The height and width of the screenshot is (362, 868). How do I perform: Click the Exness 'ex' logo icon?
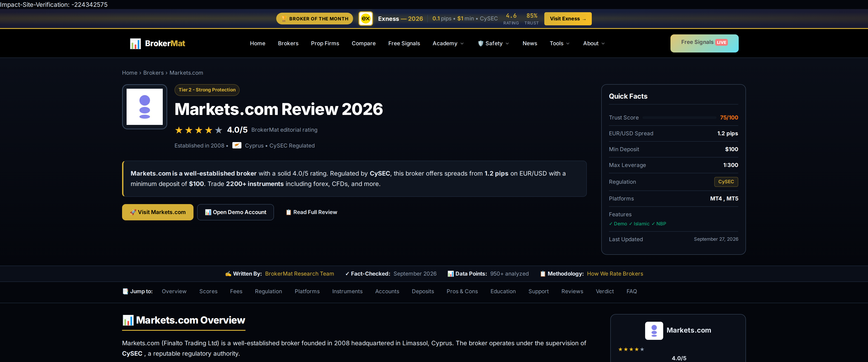click(366, 19)
